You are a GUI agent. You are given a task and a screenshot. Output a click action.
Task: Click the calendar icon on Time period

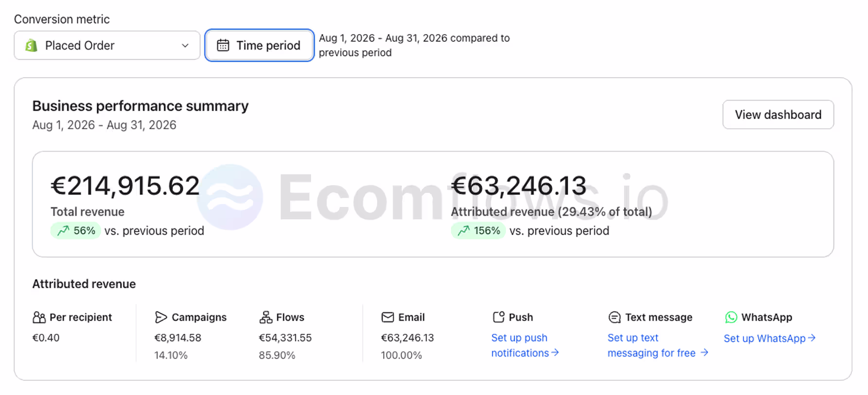[223, 45]
